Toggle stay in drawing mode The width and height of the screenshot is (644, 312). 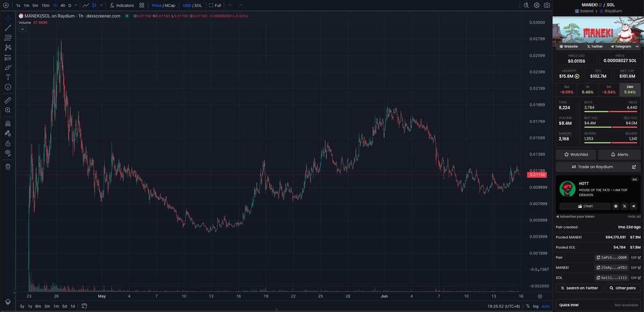tap(8, 133)
